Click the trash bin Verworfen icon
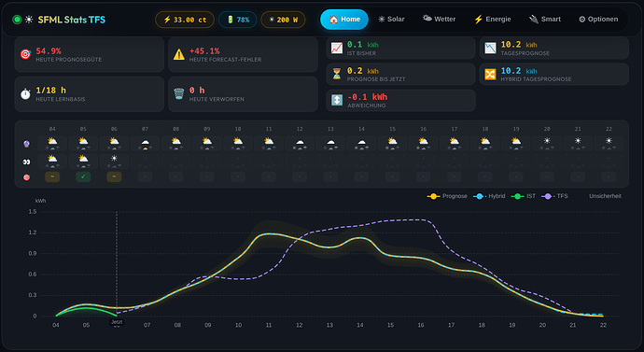 (179, 93)
